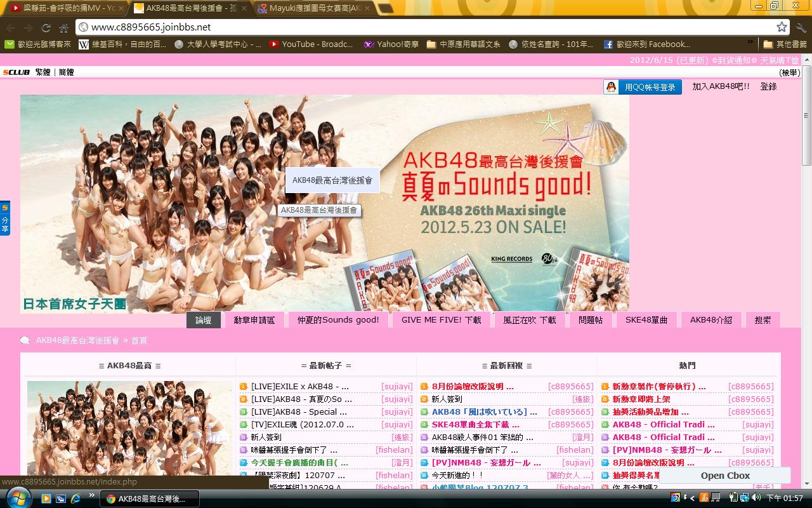The width and height of the screenshot is (812, 508).
Task: Click the AKB48 group photo thumbnail
Action: (x=129, y=429)
